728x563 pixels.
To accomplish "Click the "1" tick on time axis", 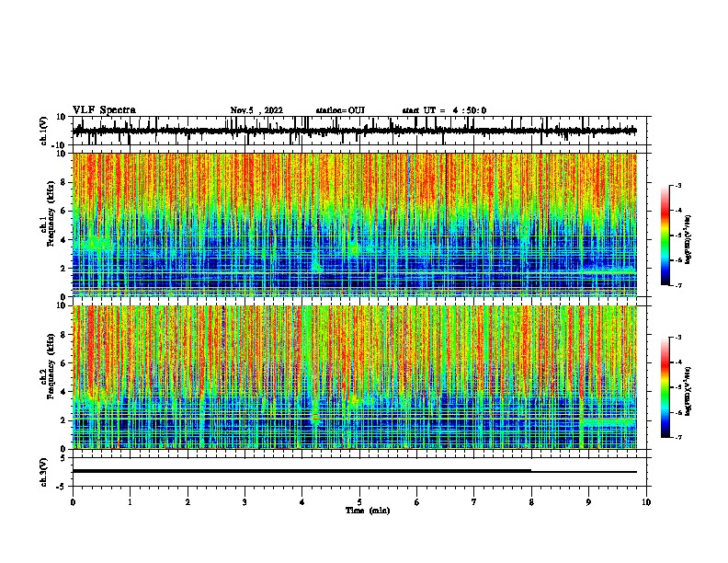I will point(131,502).
